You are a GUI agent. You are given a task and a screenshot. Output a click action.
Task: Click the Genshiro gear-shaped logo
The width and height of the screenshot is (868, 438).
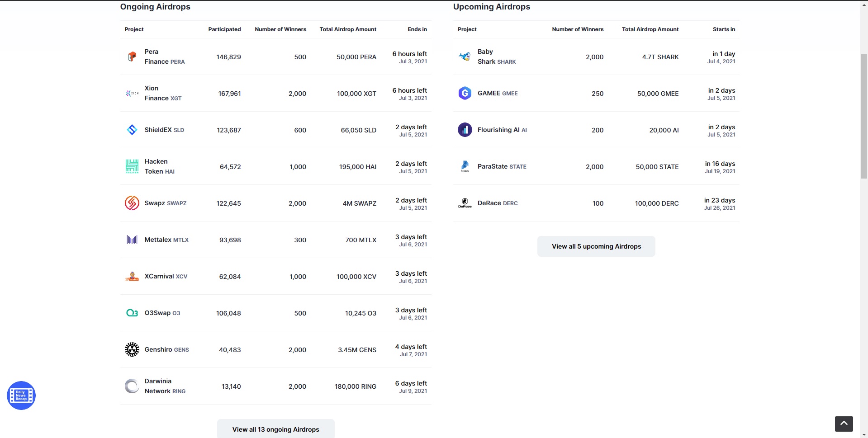click(x=132, y=349)
